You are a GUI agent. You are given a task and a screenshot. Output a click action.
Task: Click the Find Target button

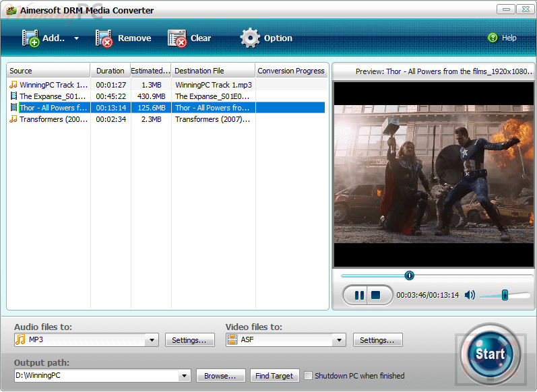click(275, 376)
